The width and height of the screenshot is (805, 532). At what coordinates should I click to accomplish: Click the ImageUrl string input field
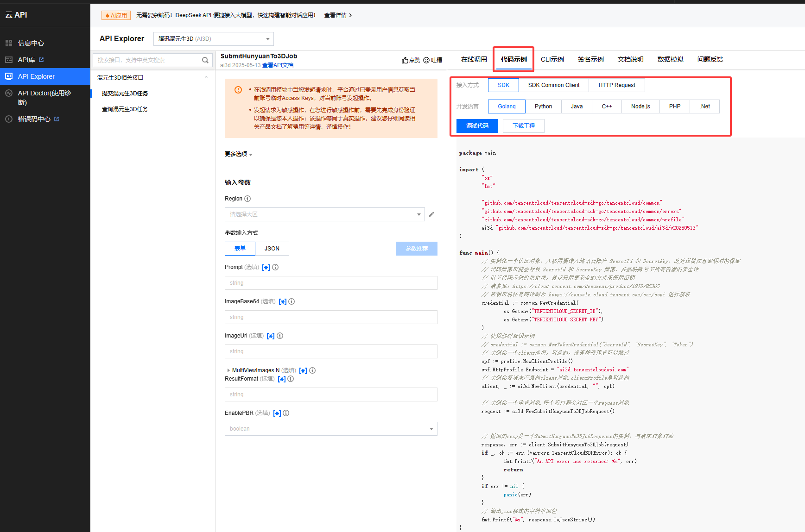[x=331, y=351]
